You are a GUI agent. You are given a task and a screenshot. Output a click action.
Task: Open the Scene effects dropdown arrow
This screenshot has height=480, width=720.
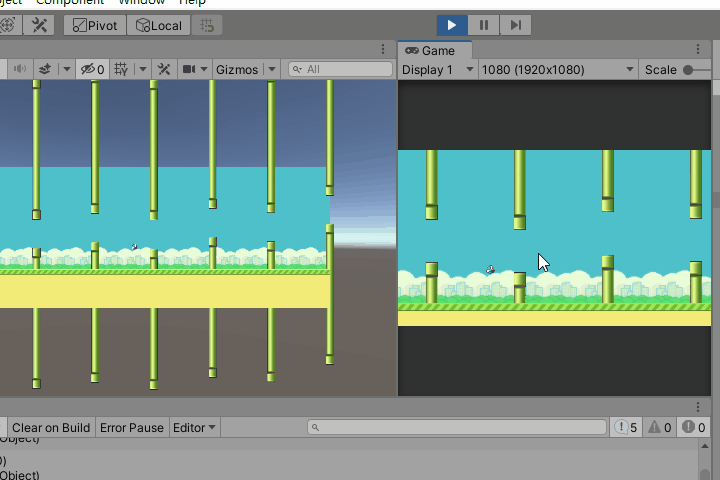(x=67, y=69)
